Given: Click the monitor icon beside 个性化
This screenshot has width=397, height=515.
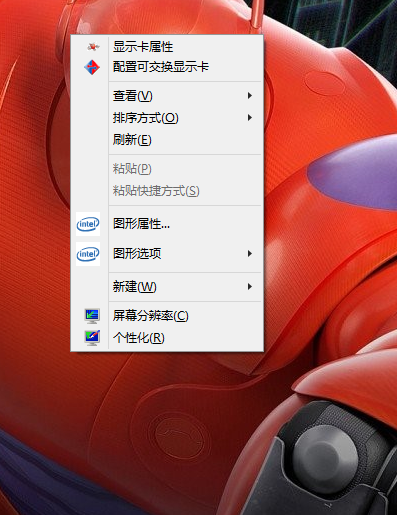Looking at the screenshot, I should (x=92, y=338).
